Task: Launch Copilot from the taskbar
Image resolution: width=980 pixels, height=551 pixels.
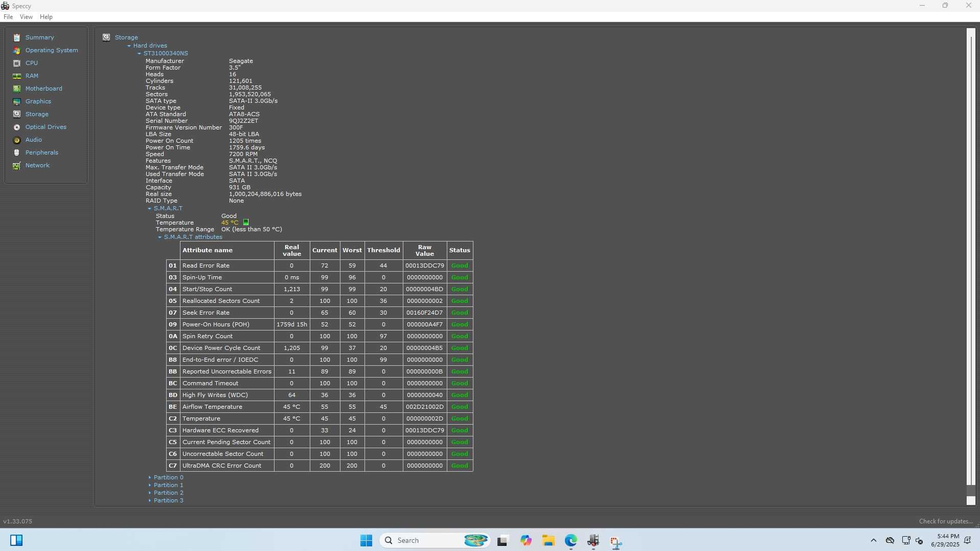Action: coord(526,540)
